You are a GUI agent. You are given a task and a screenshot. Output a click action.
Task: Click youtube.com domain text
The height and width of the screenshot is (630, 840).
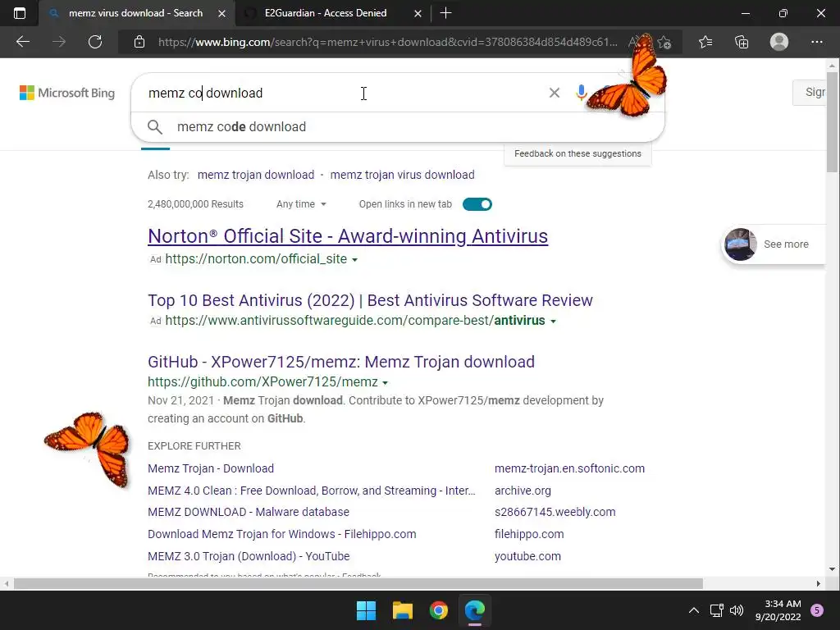click(x=527, y=556)
